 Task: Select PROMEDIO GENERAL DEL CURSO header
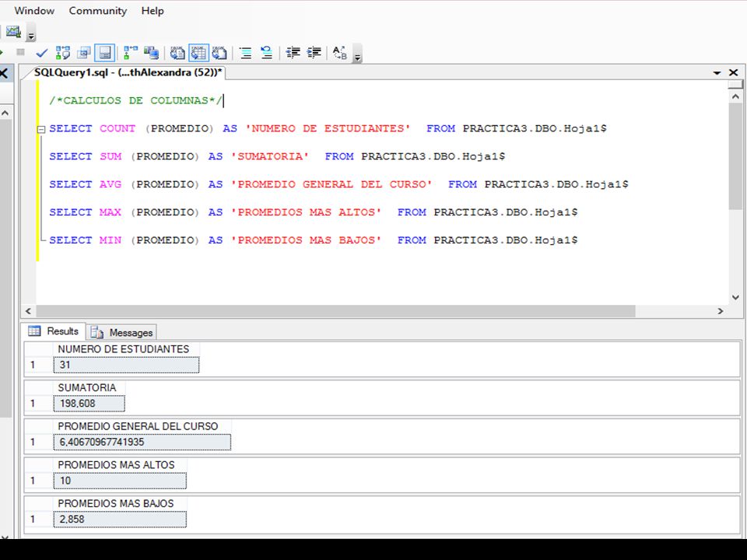pos(142,426)
